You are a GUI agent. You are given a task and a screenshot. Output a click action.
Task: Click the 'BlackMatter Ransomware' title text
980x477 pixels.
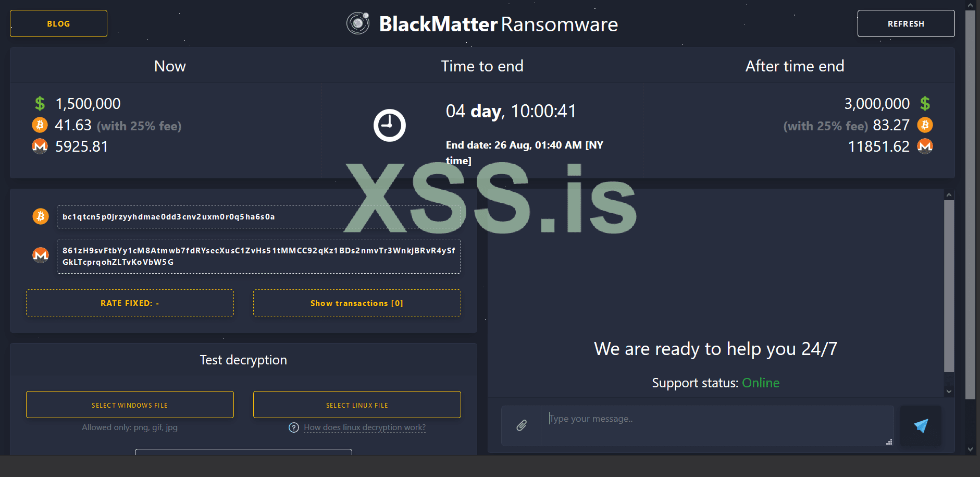tap(499, 24)
